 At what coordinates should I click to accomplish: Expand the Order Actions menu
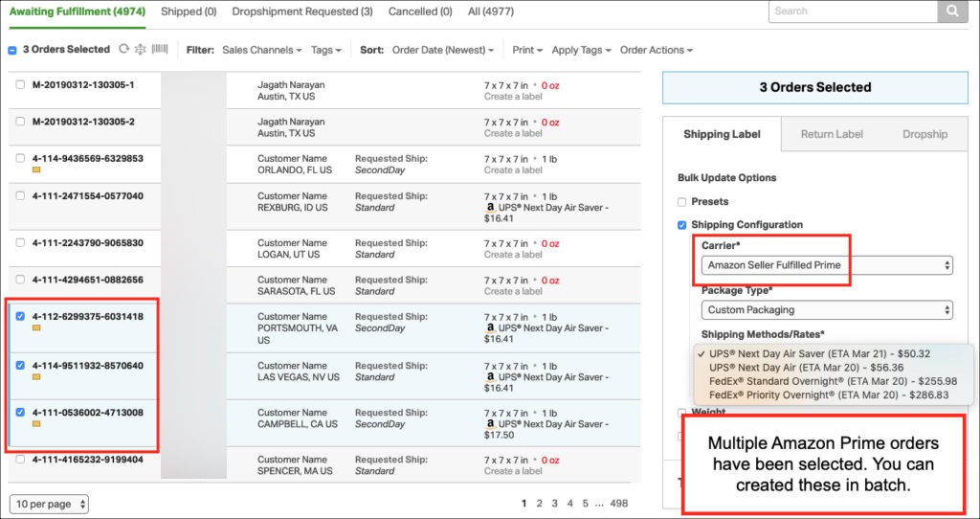tap(657, 50)
